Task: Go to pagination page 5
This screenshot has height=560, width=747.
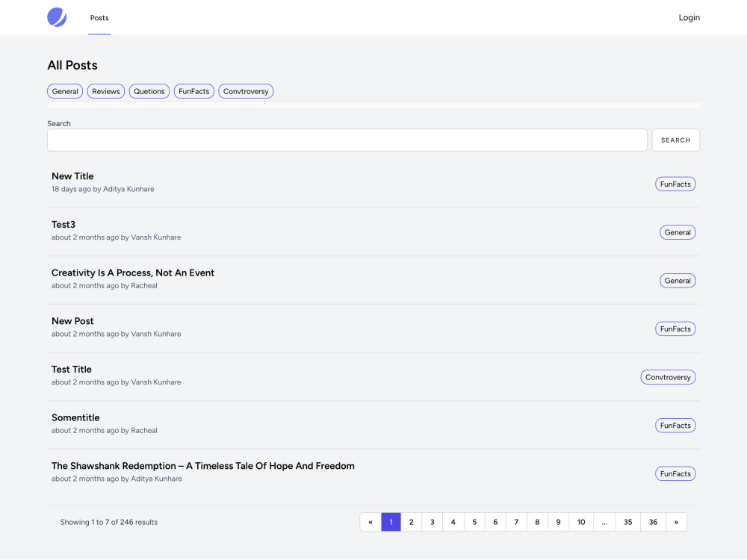Action: point(474,522)
